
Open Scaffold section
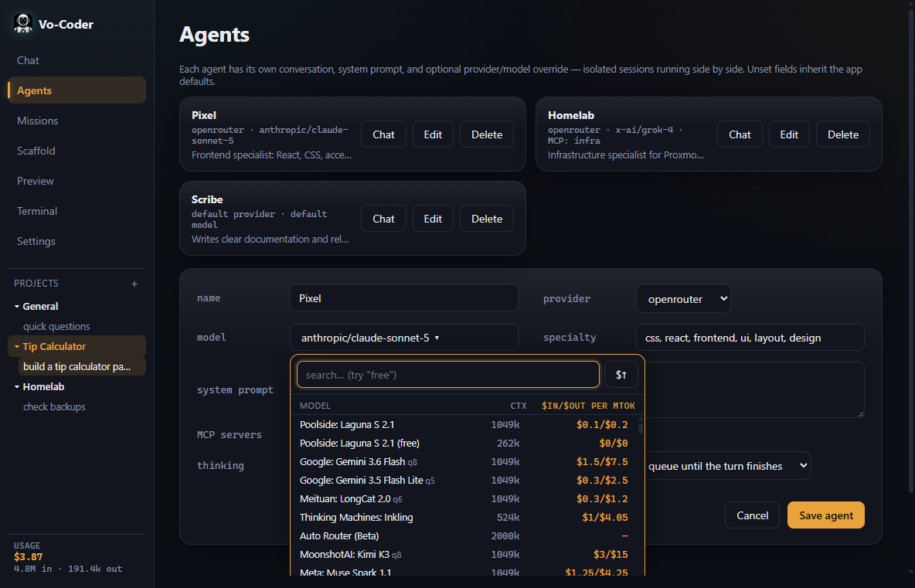pos(77,151)
